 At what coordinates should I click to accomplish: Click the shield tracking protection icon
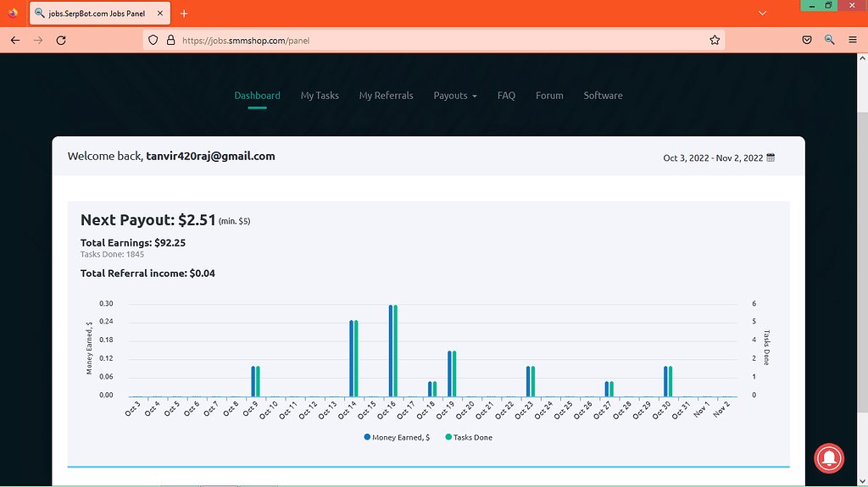(x=153, y=40)
